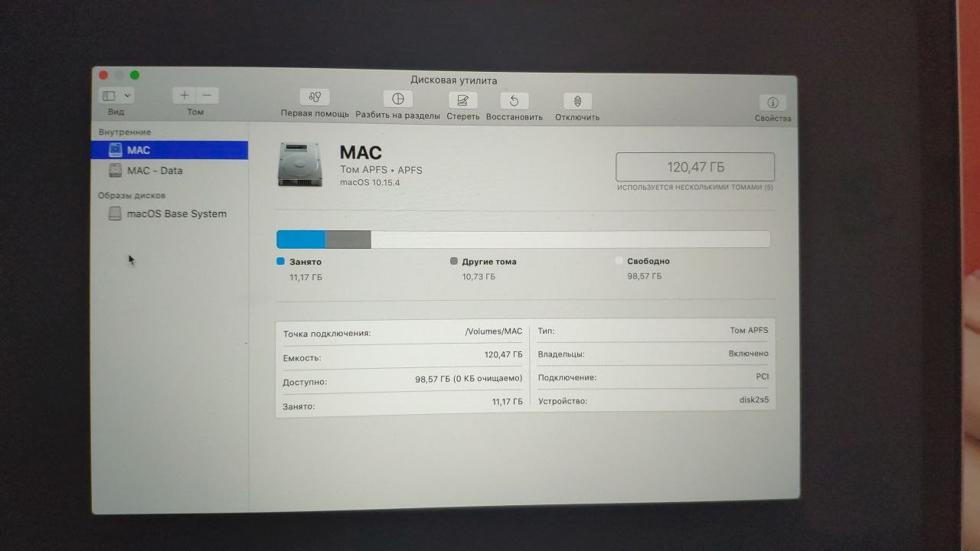The height and width of the screenshot is (551, 980).
Task: Select macOS Base System disk image
Action: [x=169, y=214]
